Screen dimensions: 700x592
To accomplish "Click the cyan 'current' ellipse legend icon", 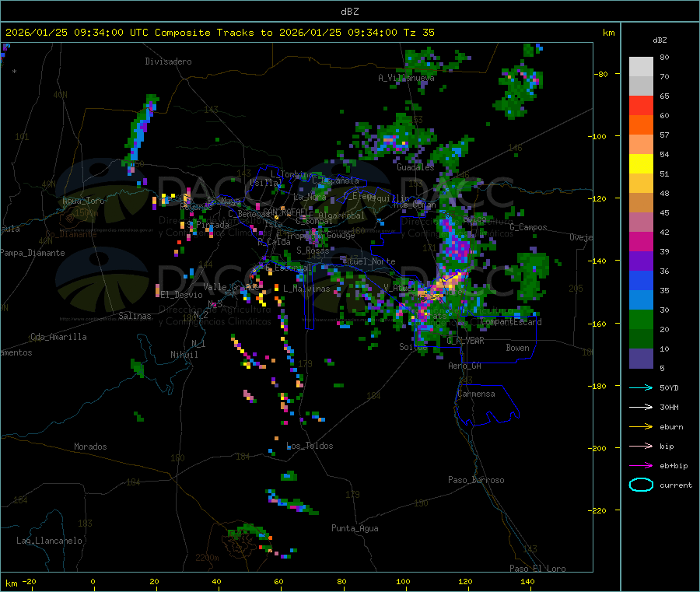I will (x=641, y=485).
